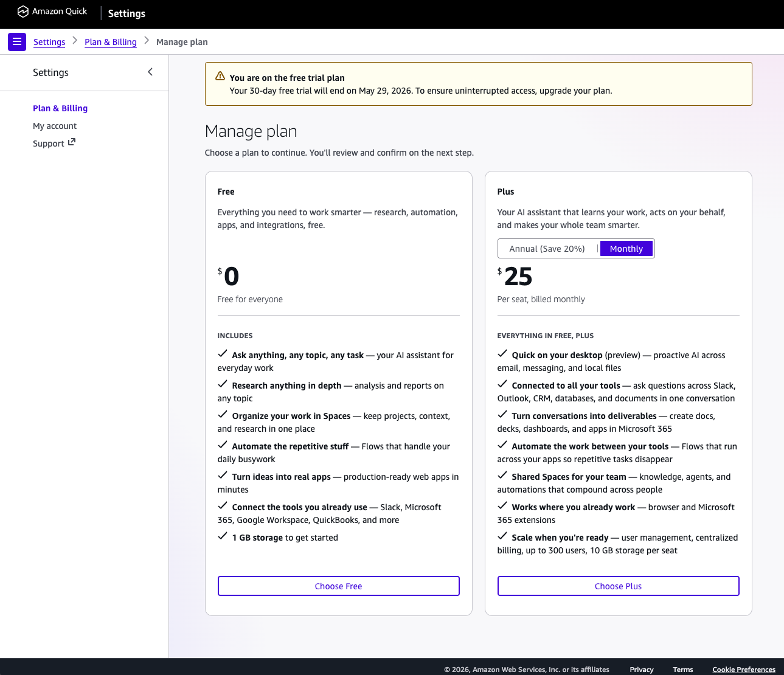
Task: Click the Amazon Quick logo icon
Action: point(23,12)
